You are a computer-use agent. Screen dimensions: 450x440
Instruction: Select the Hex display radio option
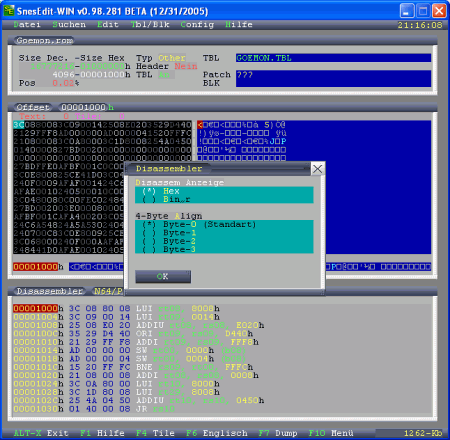pos(161,191)
